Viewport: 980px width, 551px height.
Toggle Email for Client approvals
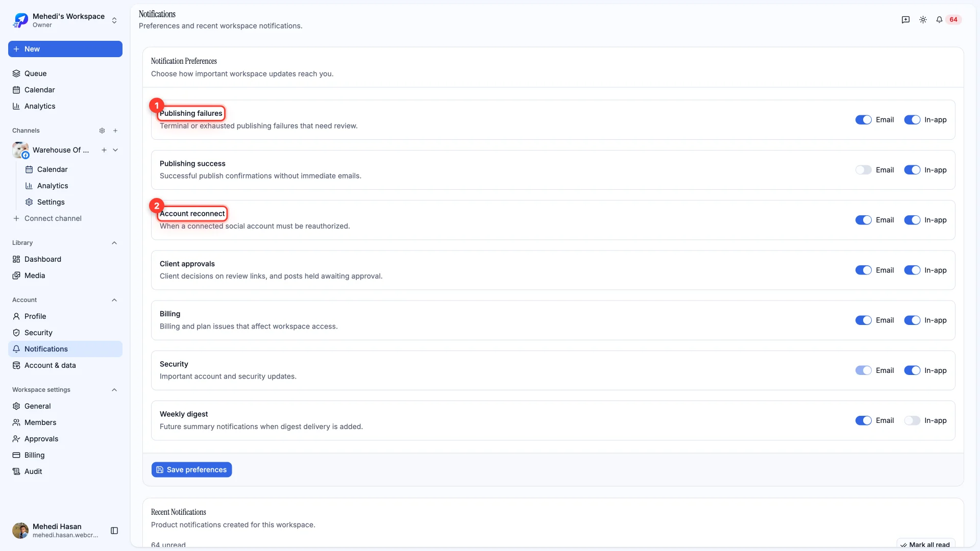(x=864, y=270)
